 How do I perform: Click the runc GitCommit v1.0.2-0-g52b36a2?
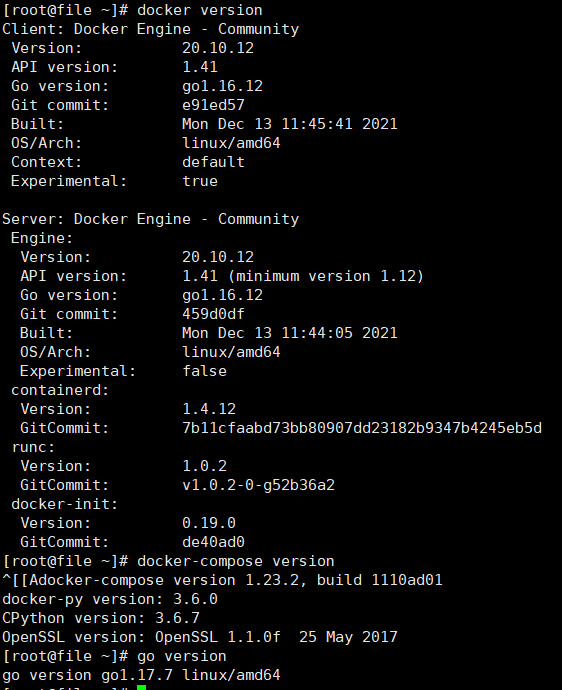(x=258, y=485)
